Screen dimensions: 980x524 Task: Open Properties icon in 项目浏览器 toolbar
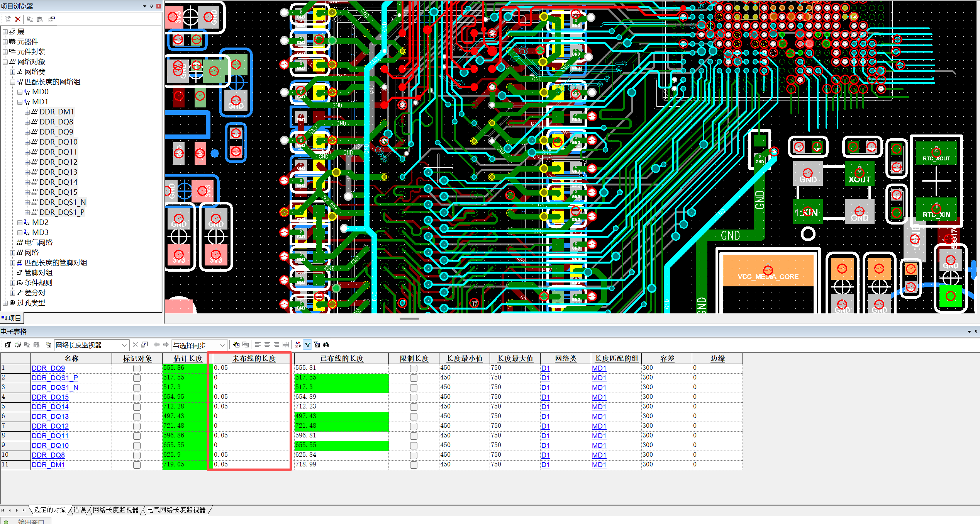pos(52,19)
